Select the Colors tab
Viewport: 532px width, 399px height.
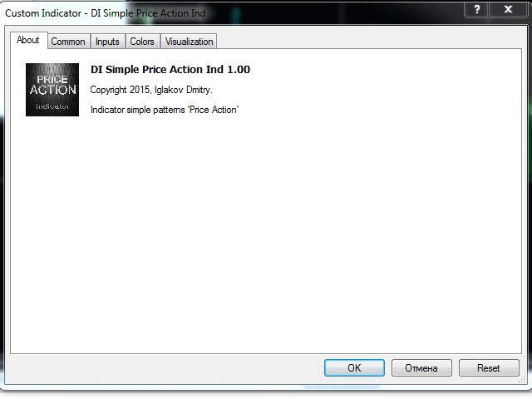[142, 42]
